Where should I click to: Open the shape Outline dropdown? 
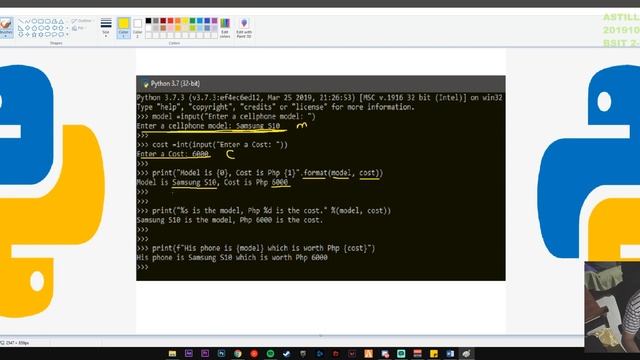tap(83, 21)
